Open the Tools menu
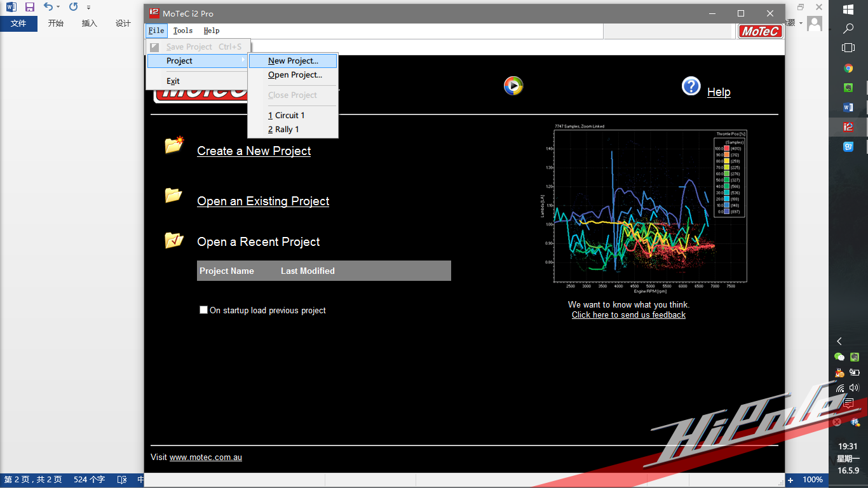This screenshot has height=488, width=868. [183, 30]
